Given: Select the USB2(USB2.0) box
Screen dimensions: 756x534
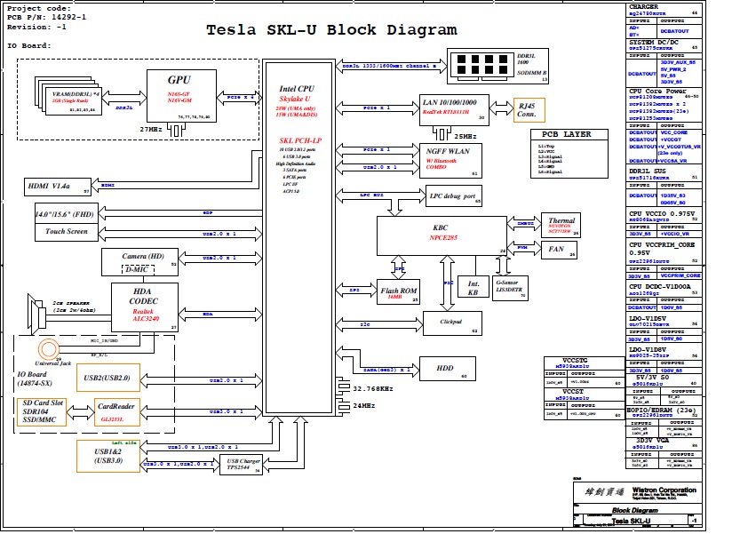Looking at the screenshot, I should coord(108,378).
